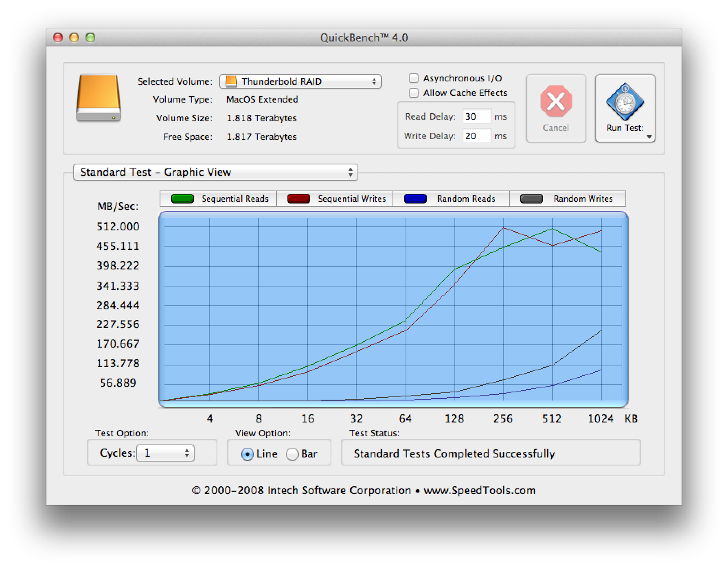Click the gray Random Writes swatch
Screen dimensions: 728x569
(531, 199)
